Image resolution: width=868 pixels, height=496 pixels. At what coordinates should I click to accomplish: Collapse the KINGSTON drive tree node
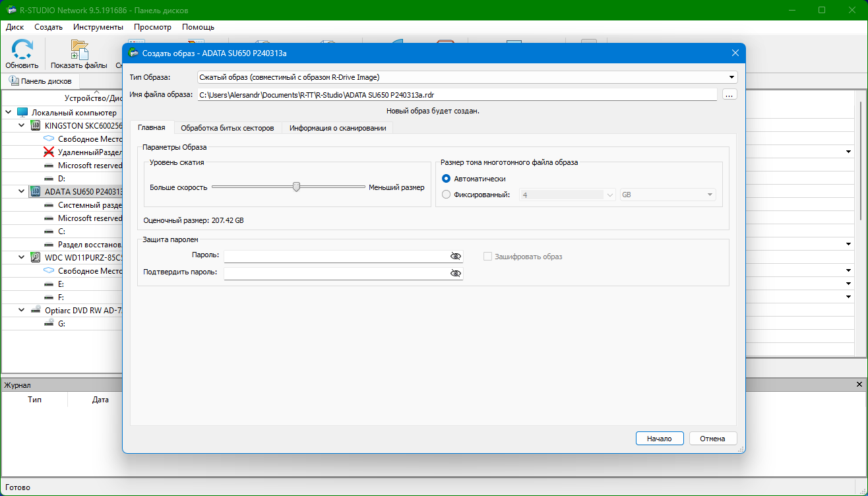click(21, 126)
